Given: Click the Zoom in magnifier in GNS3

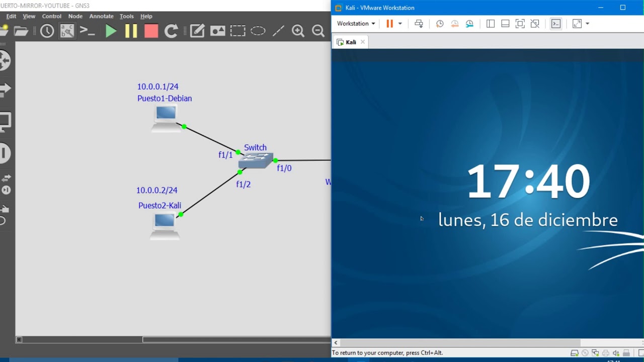Looking at the screenshot, I should pyautogui.click(x=298, y=31).
